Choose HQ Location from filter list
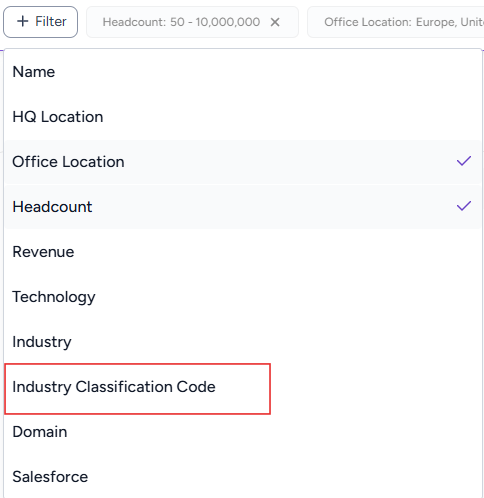 pyautogui.click(x=243, y=117)
